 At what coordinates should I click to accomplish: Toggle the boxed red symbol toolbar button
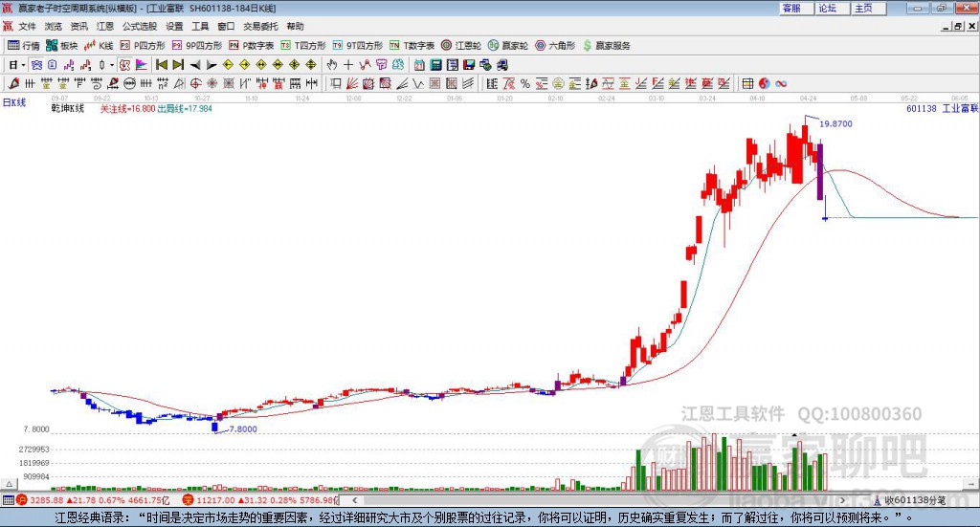124,65
